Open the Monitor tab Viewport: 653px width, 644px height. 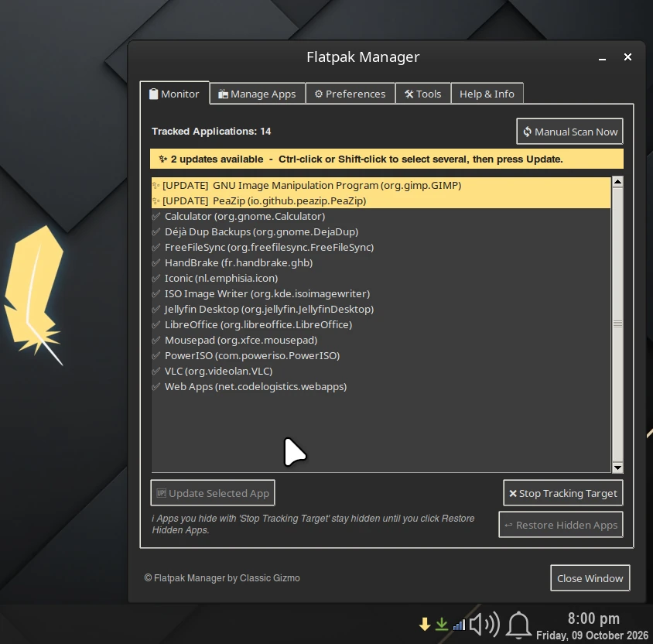tap(175, 94)
